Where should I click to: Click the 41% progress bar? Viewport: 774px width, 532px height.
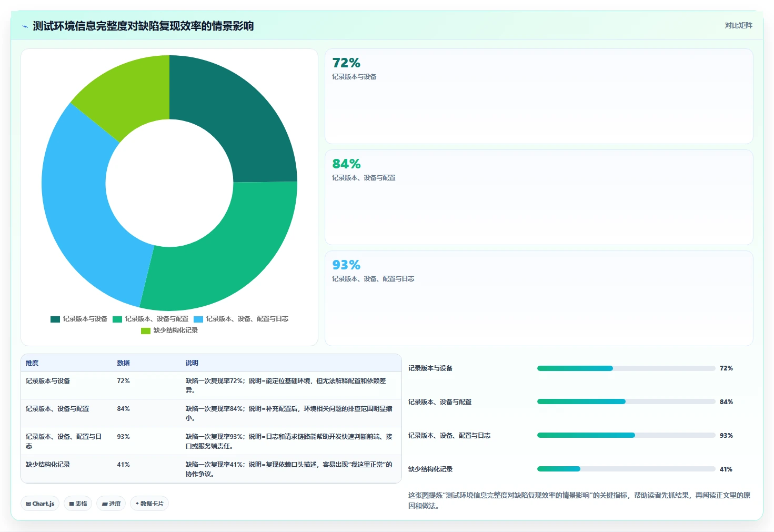point(626,469)
